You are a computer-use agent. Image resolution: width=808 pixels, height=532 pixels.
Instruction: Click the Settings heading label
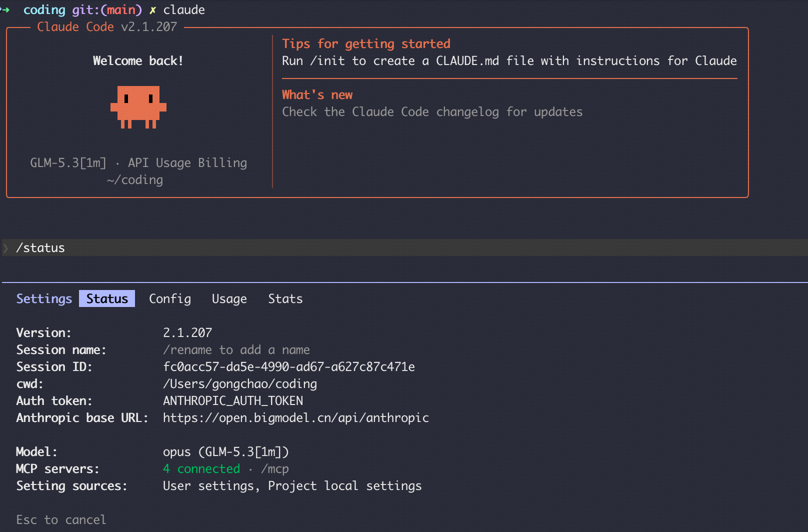[x=44, y=298]
